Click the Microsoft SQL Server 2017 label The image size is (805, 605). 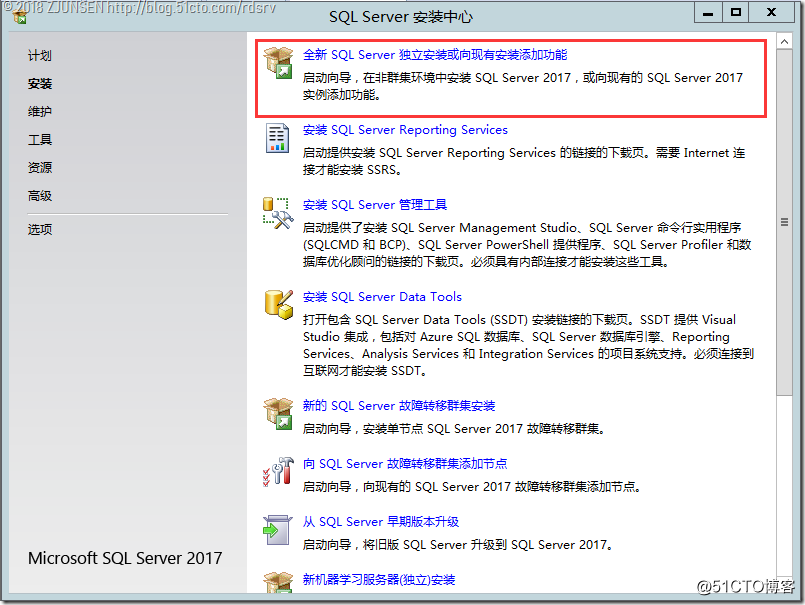click(125, 558)
